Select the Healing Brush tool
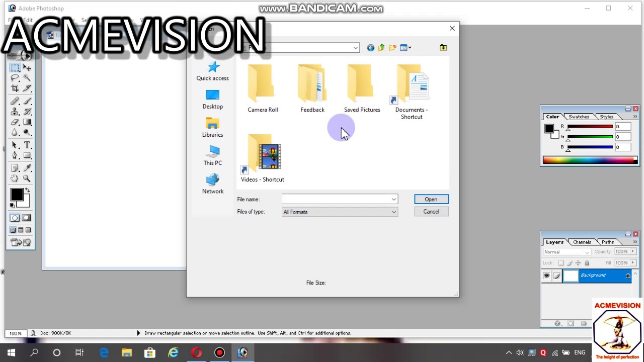Viewport: 644px width, 362px height. [15, 102]
